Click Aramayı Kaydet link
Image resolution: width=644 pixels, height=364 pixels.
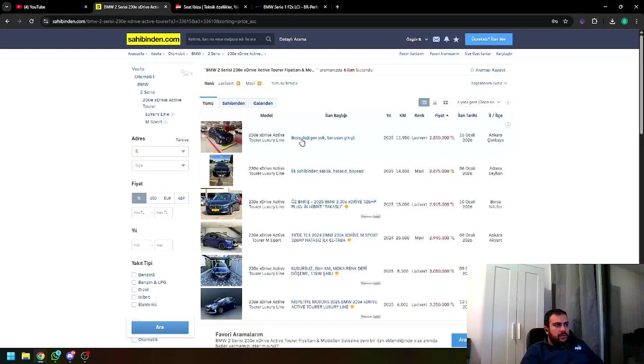point(487,70)
